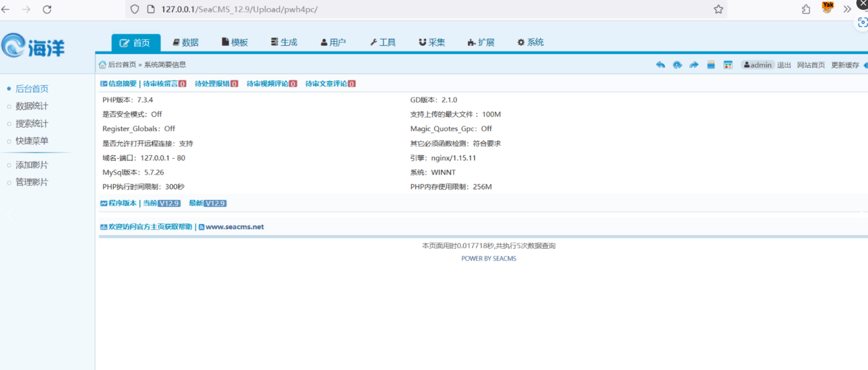Click the 欢迎访问官方主页获取帮助 text
The width and height of the screenshot is (868, 370).
pyautogui.click(x=150, y=226)
